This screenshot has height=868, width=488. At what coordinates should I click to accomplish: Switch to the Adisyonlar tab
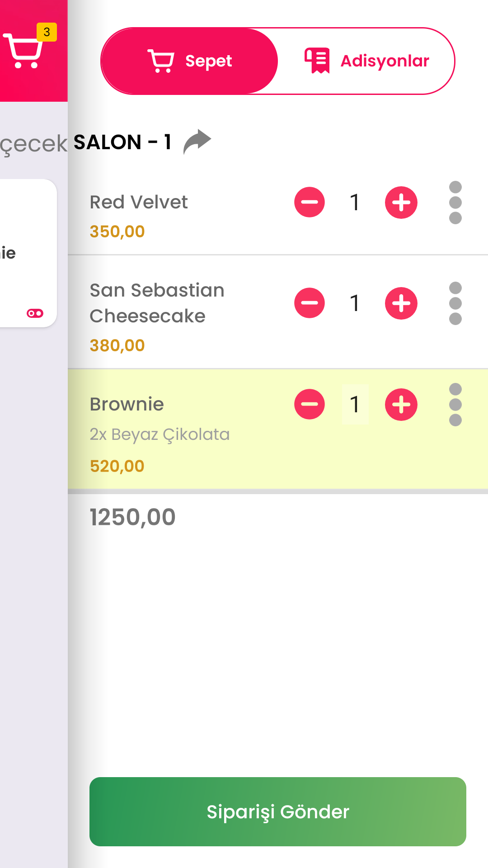click(367, 61)
